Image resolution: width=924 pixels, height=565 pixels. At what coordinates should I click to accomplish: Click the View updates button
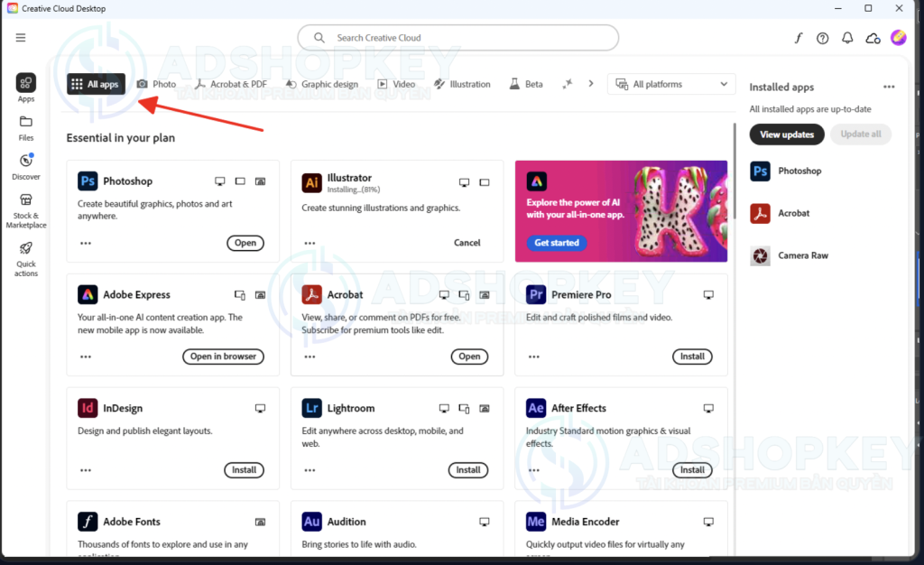[787, 134]
